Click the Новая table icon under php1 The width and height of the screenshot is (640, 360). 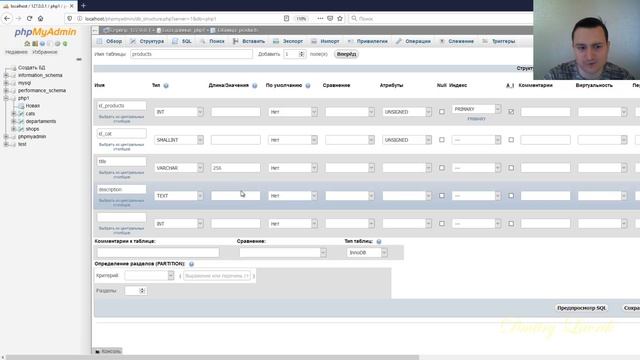pyautogui.click(x=21, y=106)
